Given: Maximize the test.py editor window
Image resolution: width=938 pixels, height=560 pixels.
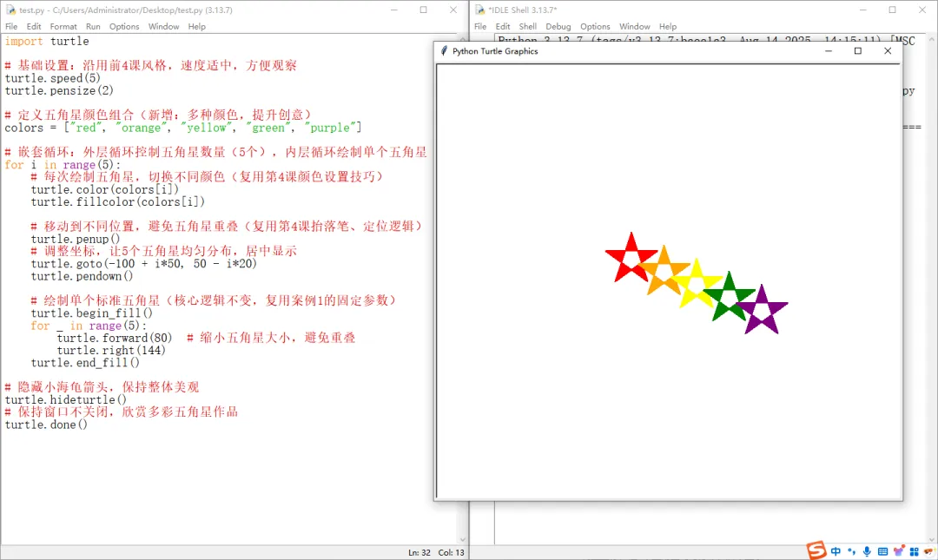Looking at the screenshot, I should click(x=424, y=10).
